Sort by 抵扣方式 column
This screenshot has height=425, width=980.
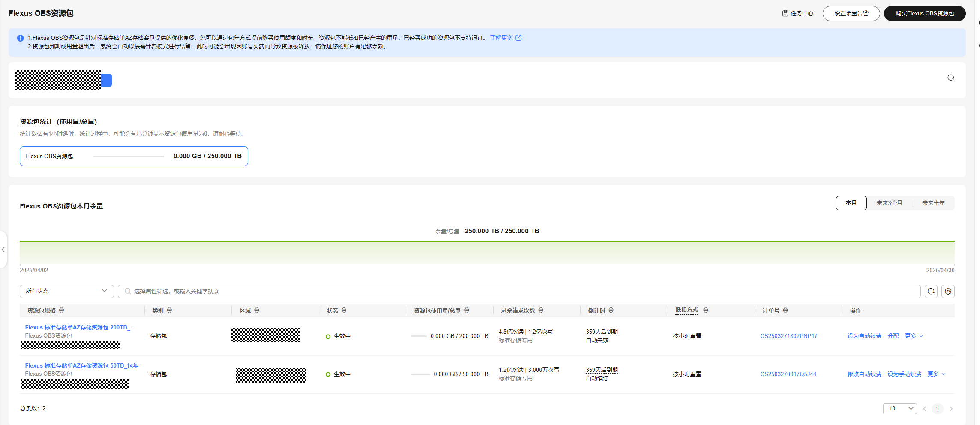click(705, 310)
